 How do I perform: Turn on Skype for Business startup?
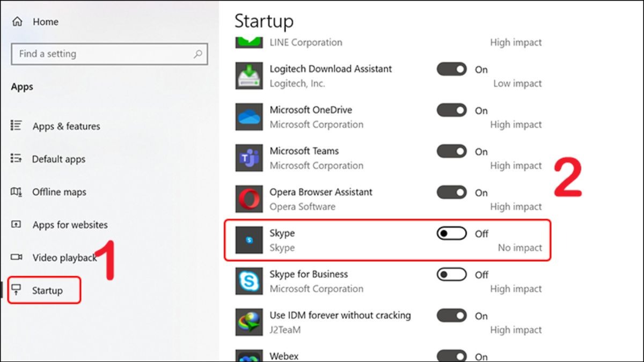(x=452, y=275)
